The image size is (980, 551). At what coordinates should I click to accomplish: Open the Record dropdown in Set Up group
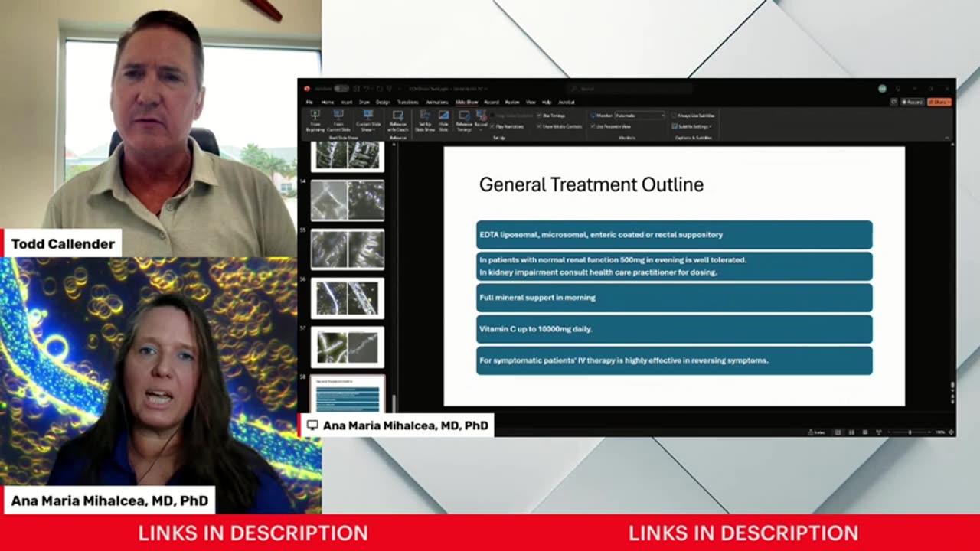(481, 121)
